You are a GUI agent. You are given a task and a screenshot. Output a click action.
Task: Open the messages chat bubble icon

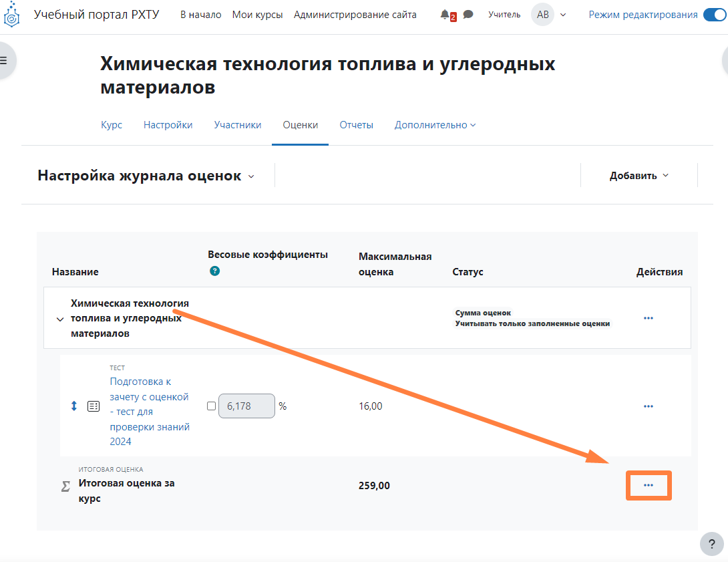[468, 15]
